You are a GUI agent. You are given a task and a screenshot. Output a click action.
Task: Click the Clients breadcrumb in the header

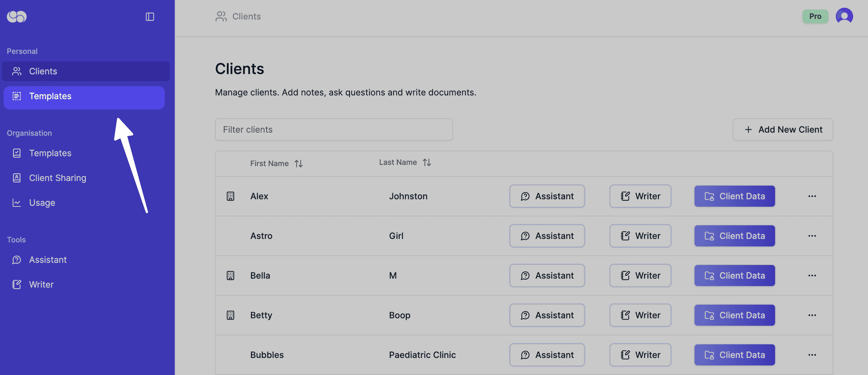tap(238, 17)
